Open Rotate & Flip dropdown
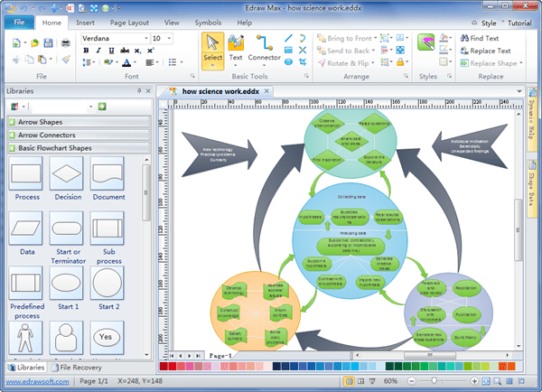542x392 pixels. pos(372,63)
